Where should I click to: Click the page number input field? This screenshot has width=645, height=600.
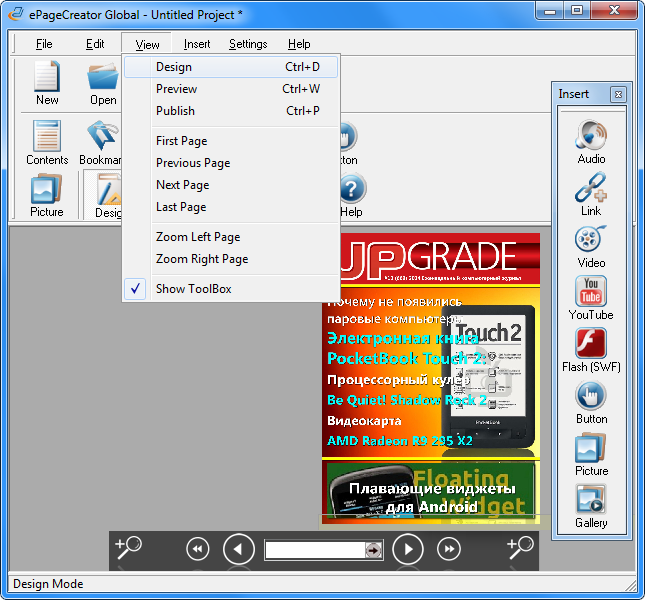coord(315,550)
